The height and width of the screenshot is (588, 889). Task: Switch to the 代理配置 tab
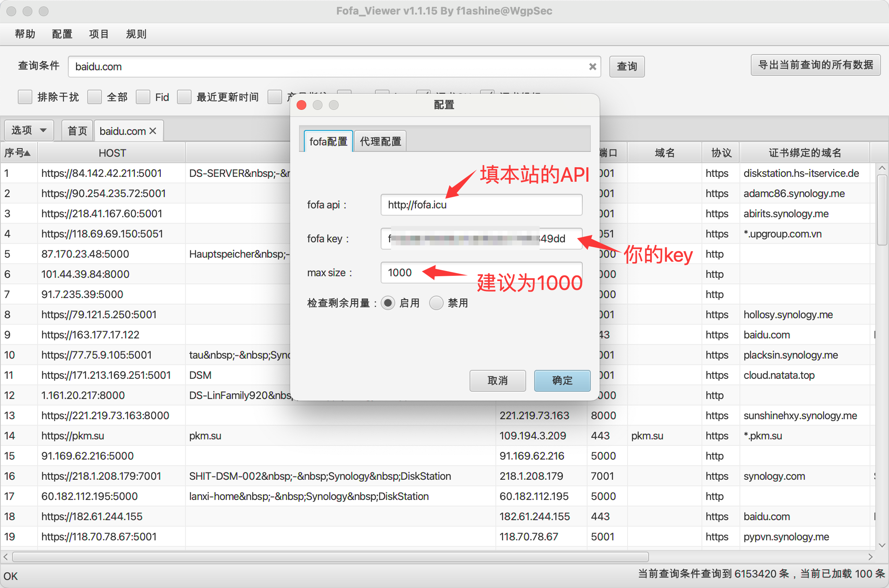(380, 141)
